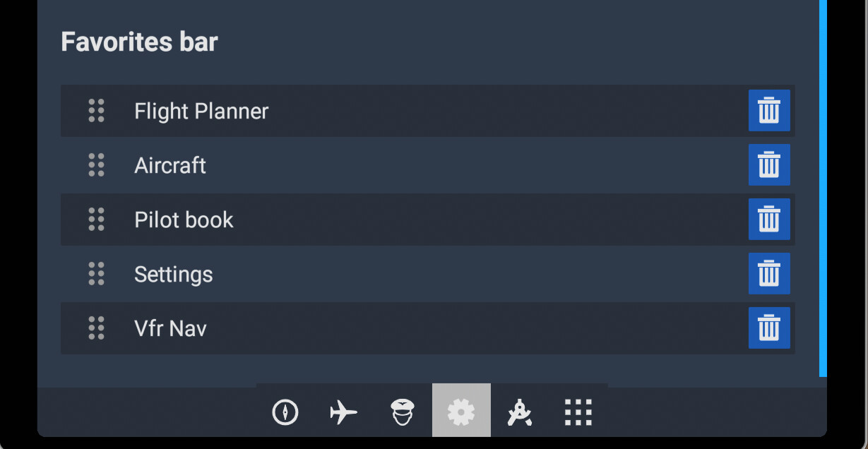Open the compass navigation icon in bottom bar

point(285,412)
